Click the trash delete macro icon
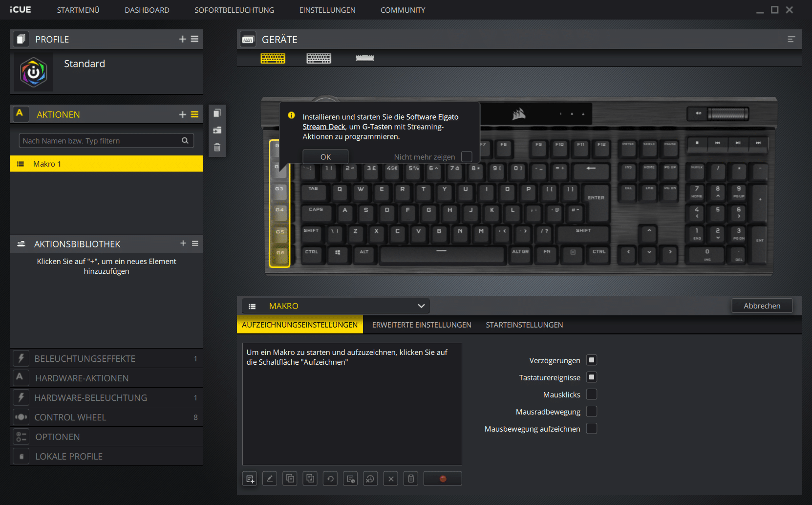The image size is (812, 505). (x=411, y=479)
